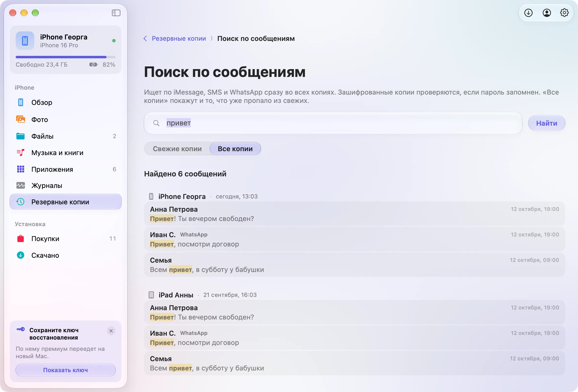Open Приложения section

click(x=66, y=169)
